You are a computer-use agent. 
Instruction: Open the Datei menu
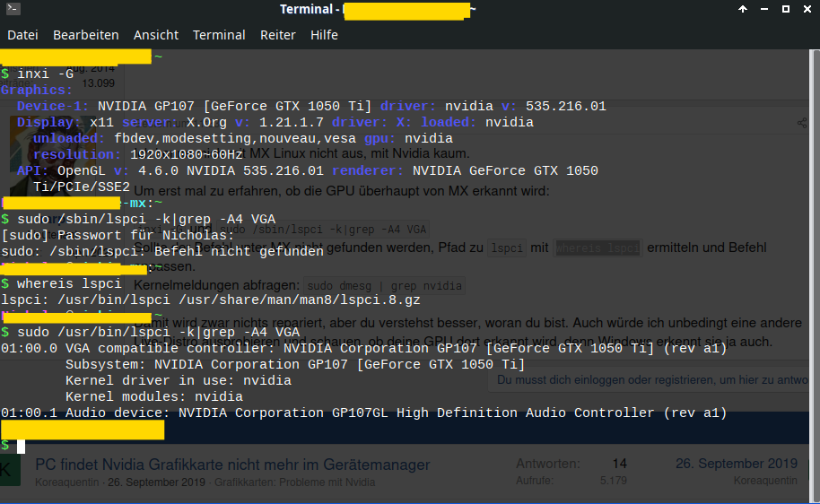(22, 35)
